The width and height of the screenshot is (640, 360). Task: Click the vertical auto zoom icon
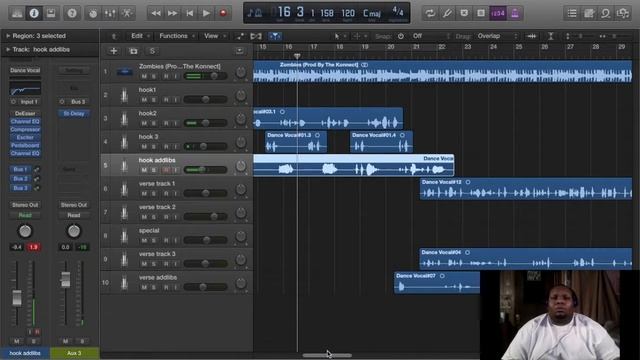(x=551, y=36)
